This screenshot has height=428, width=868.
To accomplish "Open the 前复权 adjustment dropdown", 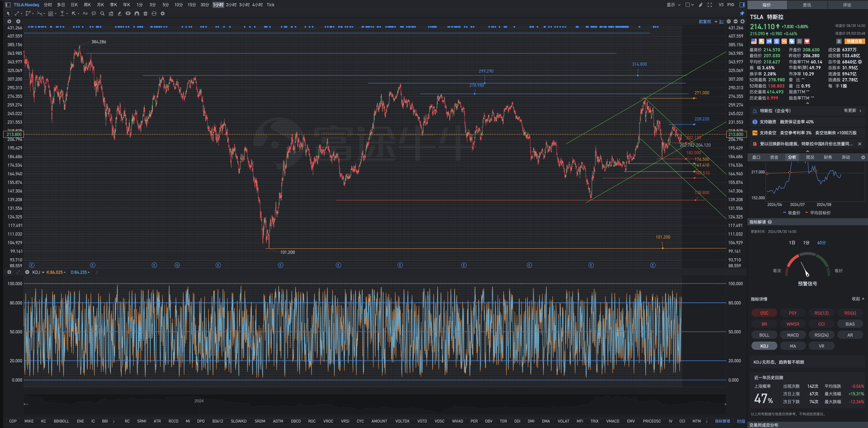I will click(708, 21).
